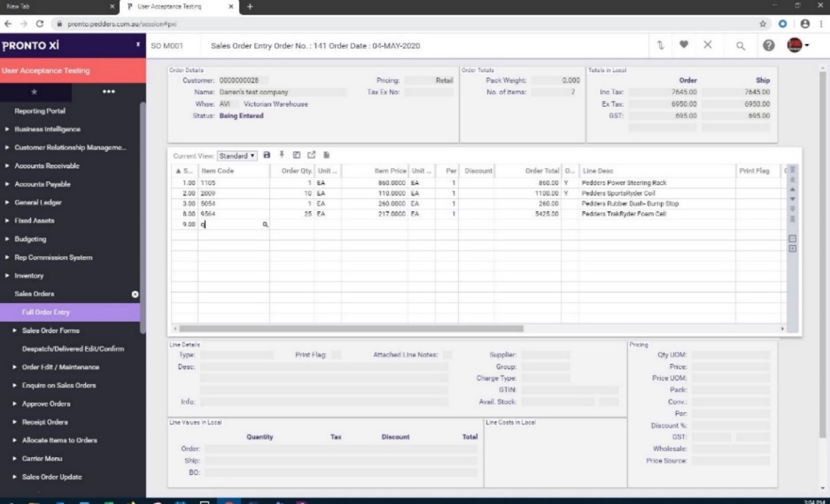Bookmark this page with the browser star

coord(763,24)
